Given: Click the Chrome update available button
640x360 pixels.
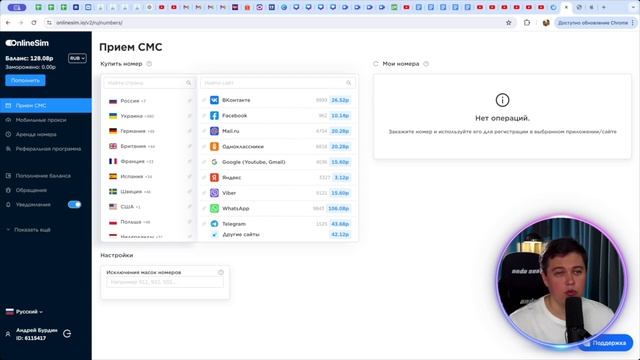Looking at the screenshot, I should [595, 23].
